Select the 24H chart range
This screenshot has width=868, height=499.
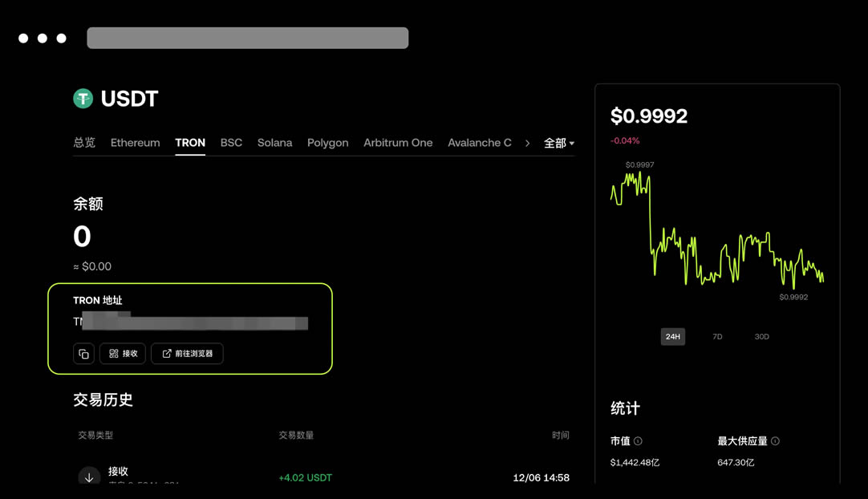click(672, 337)
